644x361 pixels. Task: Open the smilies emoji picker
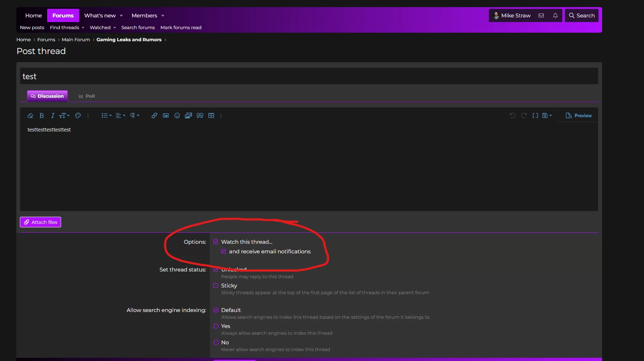[x=177, y=115]
